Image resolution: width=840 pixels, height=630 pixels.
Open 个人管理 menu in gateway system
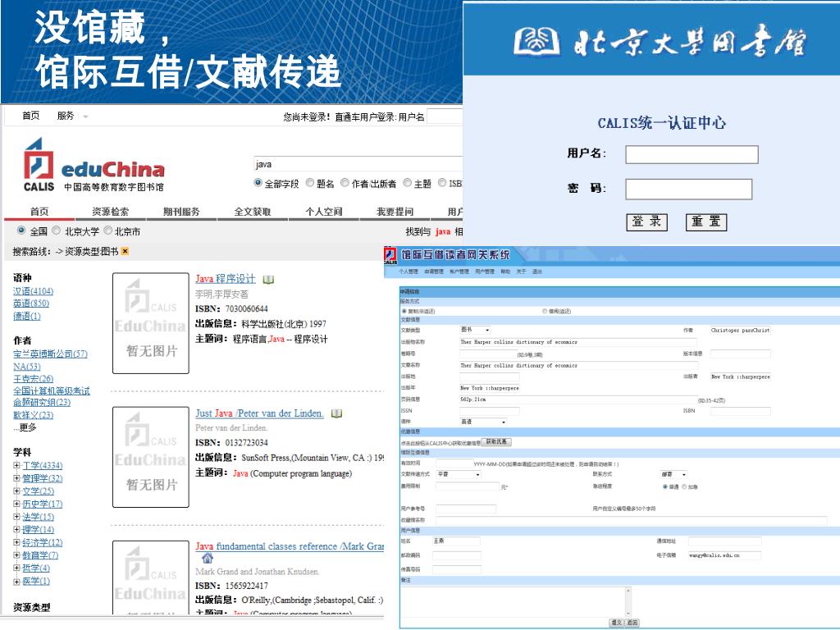pyautogui.click(x=409, y=272)
